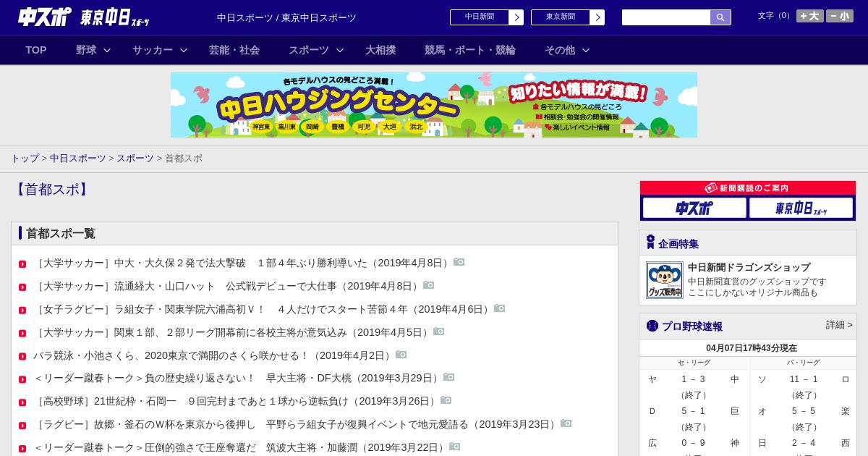Viewport: 868px width, 456px height.
Task: Open the 東京中日スポーツ logo in header
Action: (x=114, y=17)
